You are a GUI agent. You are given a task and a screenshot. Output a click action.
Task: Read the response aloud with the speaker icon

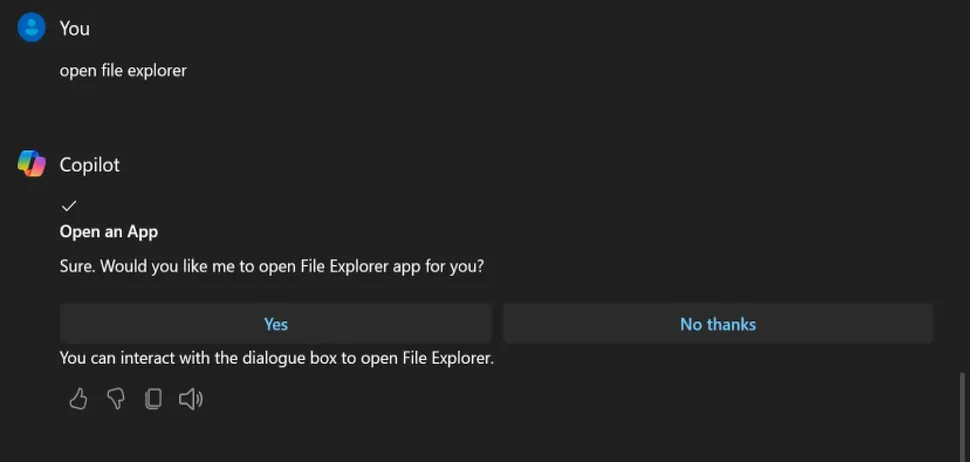[191, 399]
